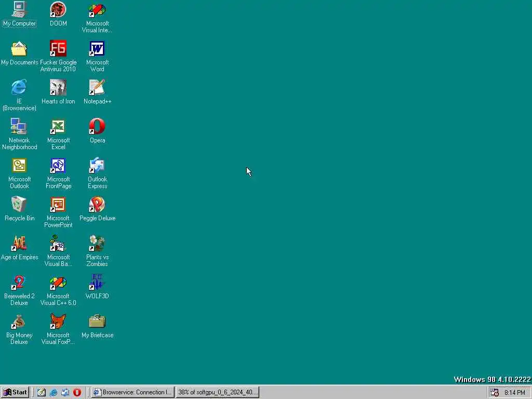
Task: Click the 8:14 PM taskbar clock
Action: [515, 393]
